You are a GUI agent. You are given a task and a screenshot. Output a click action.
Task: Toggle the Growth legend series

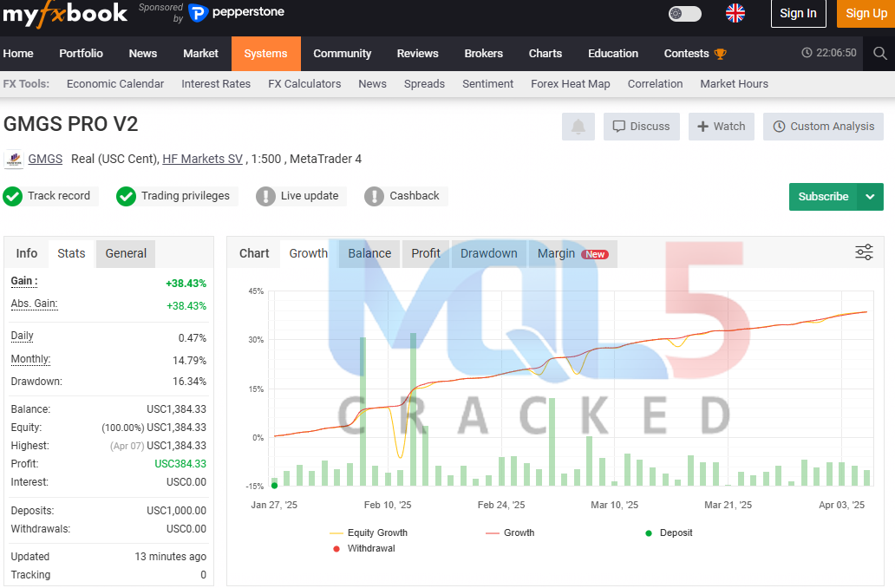point(510,532)
